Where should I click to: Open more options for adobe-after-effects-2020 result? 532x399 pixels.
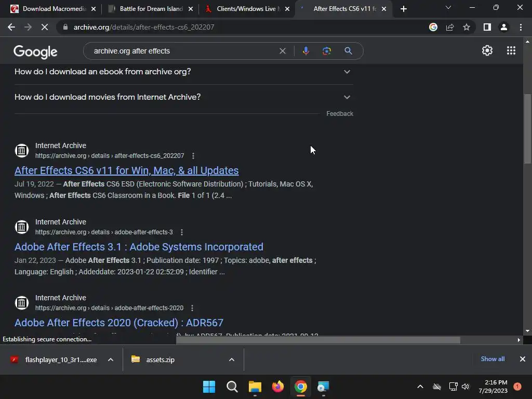pyautogui.click(x=192, y=308)
